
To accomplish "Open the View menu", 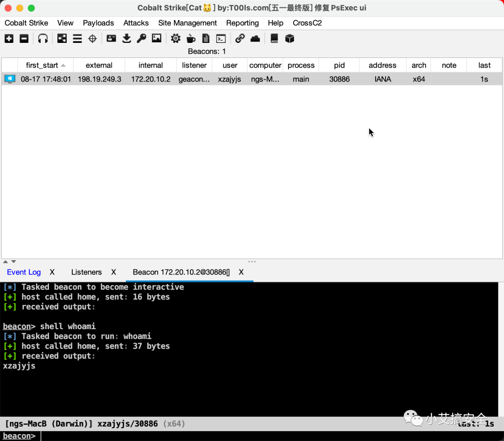I will (x=65, y=23).
